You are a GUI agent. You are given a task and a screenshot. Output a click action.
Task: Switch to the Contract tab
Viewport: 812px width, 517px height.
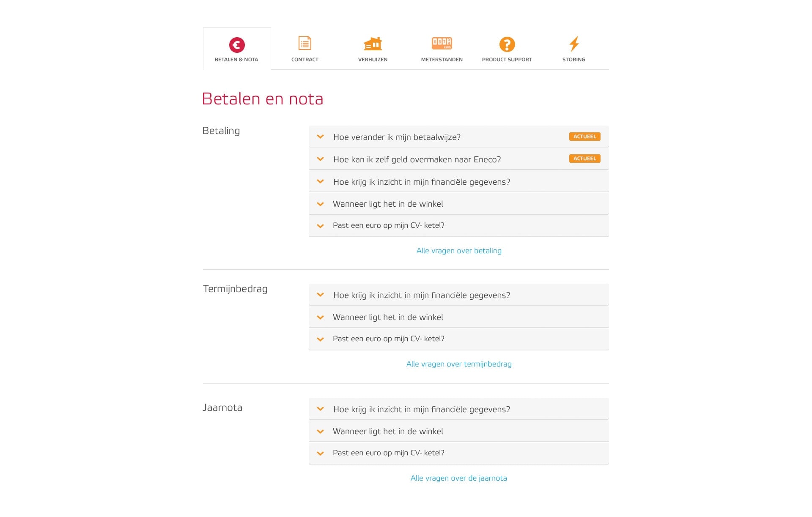coord(304,59)
